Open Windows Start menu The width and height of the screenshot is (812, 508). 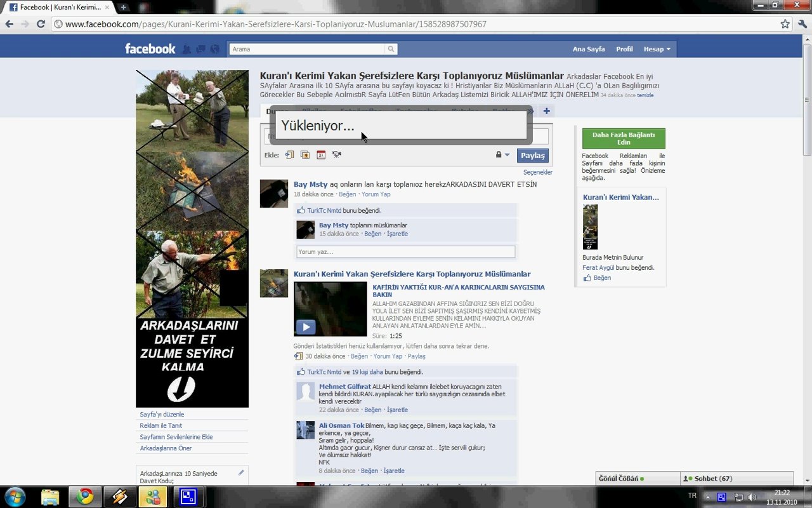[15, 496]
